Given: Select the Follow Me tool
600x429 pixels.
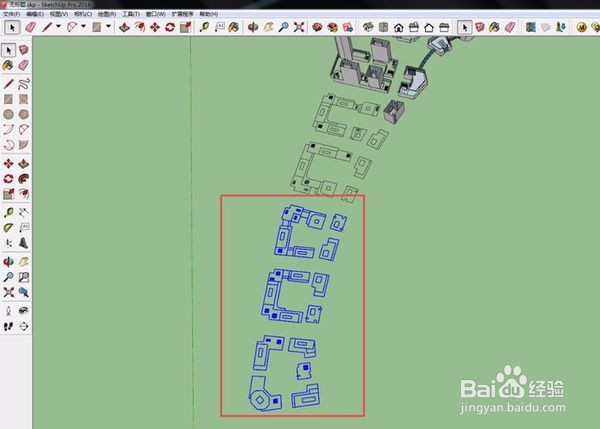Looking at the screenshot, I should coord(24,179).
